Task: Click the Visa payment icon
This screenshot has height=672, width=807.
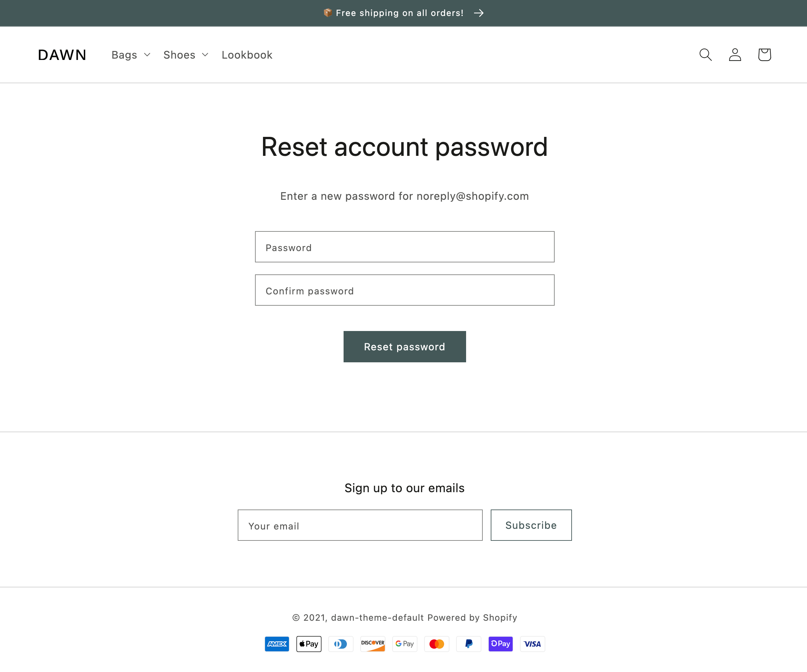Action: click(533, 644)
